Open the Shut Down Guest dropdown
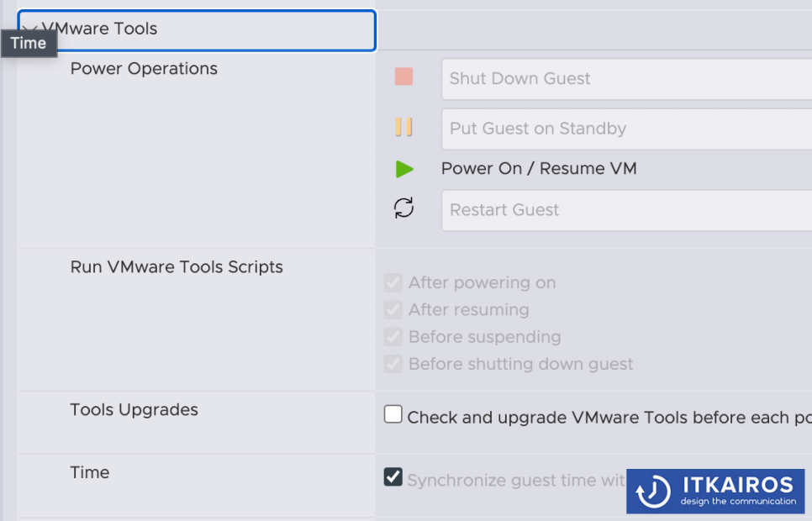The image size is (812, 521). tap(626, 79)
